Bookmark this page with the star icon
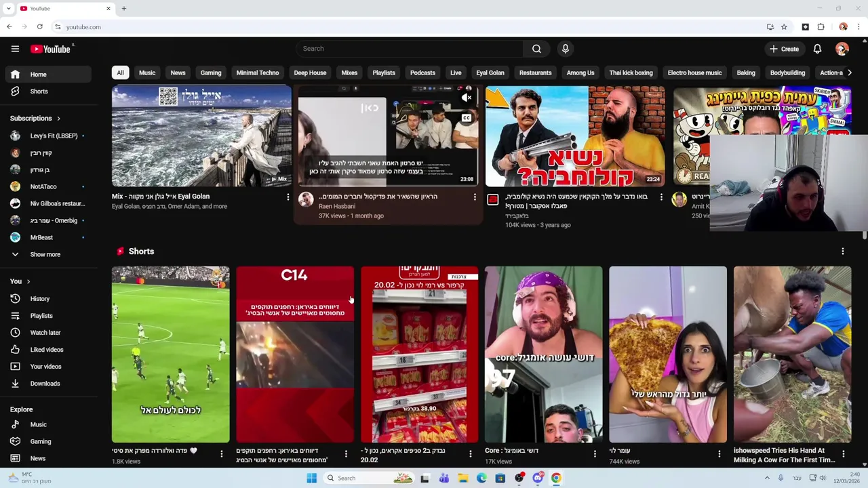This screenshot has width=868, height=488. pos(784,27)
